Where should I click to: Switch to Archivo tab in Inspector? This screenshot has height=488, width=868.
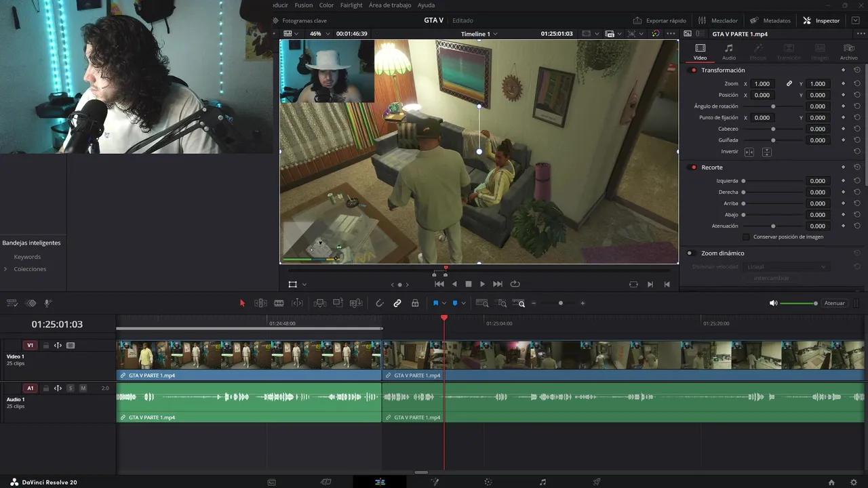tap(848, 52)
